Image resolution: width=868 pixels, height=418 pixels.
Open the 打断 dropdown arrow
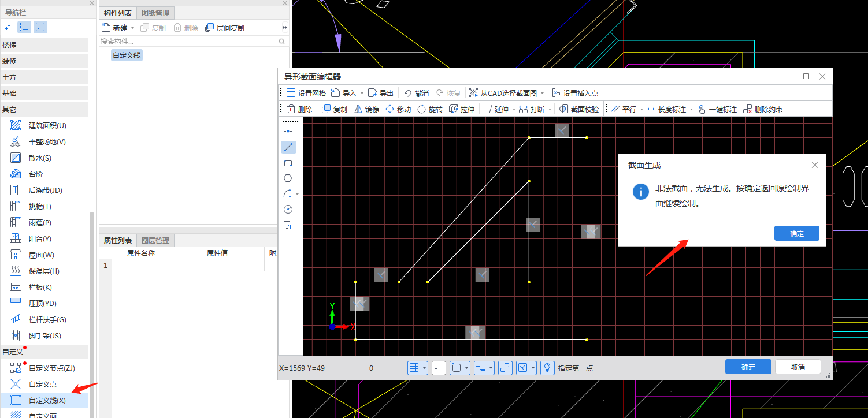549,109
